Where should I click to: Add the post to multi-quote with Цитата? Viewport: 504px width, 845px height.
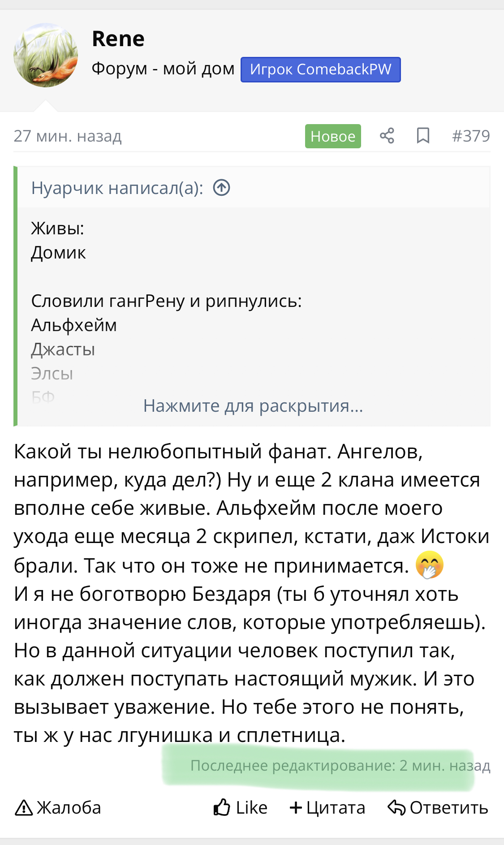(336, 808)
